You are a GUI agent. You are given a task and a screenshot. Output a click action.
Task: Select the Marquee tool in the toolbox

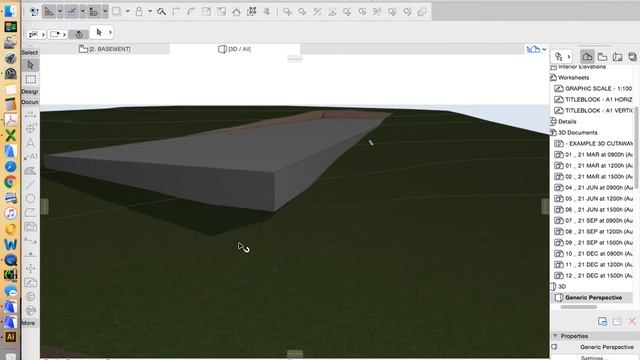tap(31, 79)
